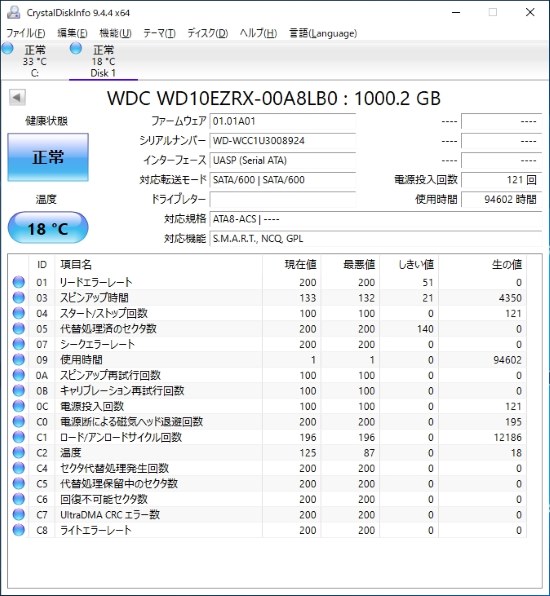Select the 代替処理済のセクタ数 attribute name
This screenshot has height=596, width=550.
point(108,328)
